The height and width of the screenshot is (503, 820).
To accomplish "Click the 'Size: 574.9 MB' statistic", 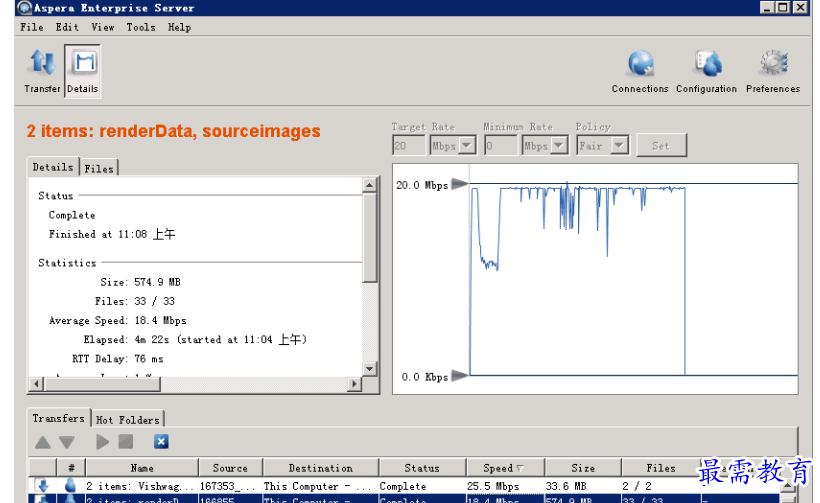I will (x=140, y=282).
